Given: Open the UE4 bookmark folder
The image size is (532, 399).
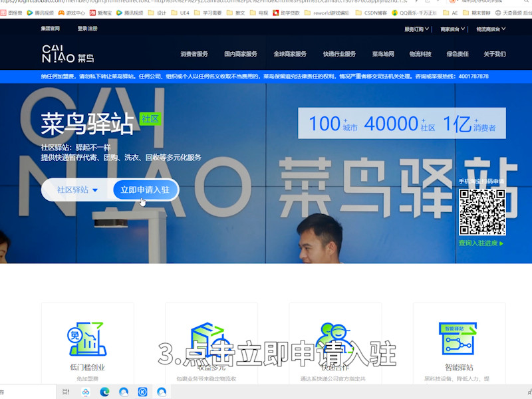Looking at the screenshot, I should [180, 13].
